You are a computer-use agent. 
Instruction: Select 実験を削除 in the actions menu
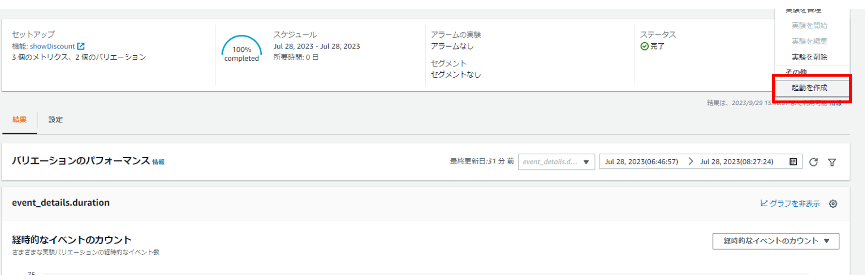(x=809, y=57)
